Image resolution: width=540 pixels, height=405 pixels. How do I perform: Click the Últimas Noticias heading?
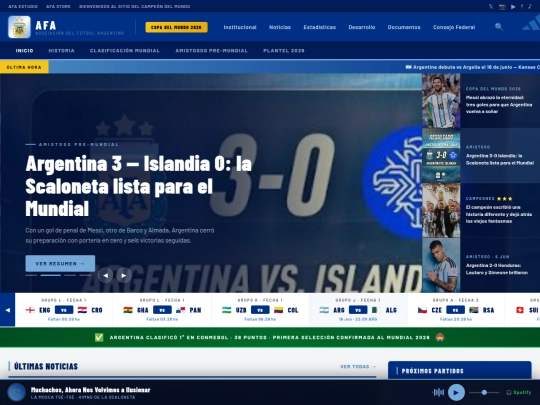(46, 366)
